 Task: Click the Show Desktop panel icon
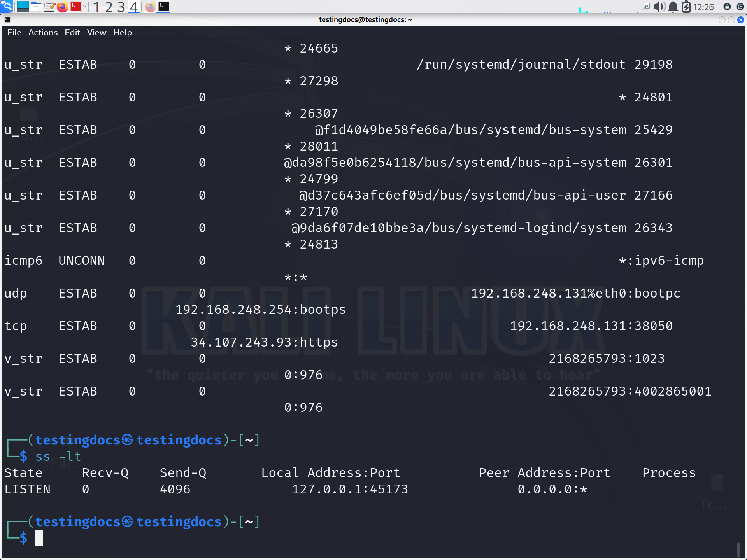tap(23, 7)
